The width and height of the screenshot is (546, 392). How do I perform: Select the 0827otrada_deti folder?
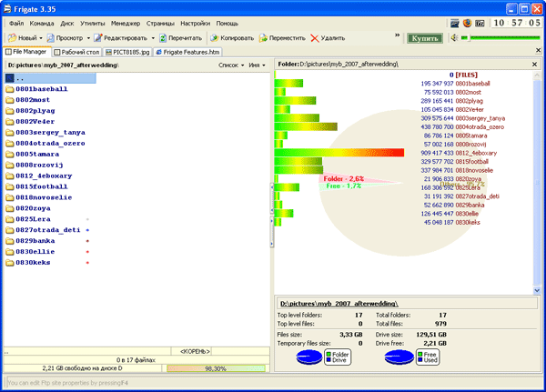[43, 230]
